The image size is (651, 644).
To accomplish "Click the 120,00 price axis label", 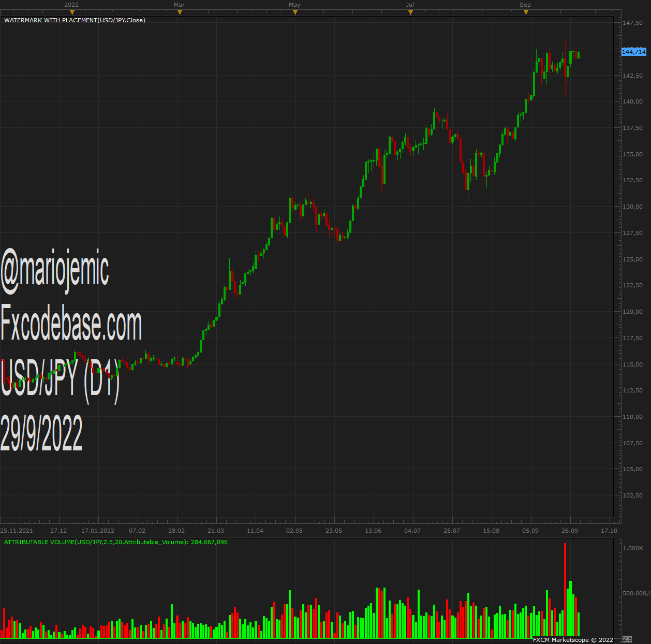I will [633, 312].
